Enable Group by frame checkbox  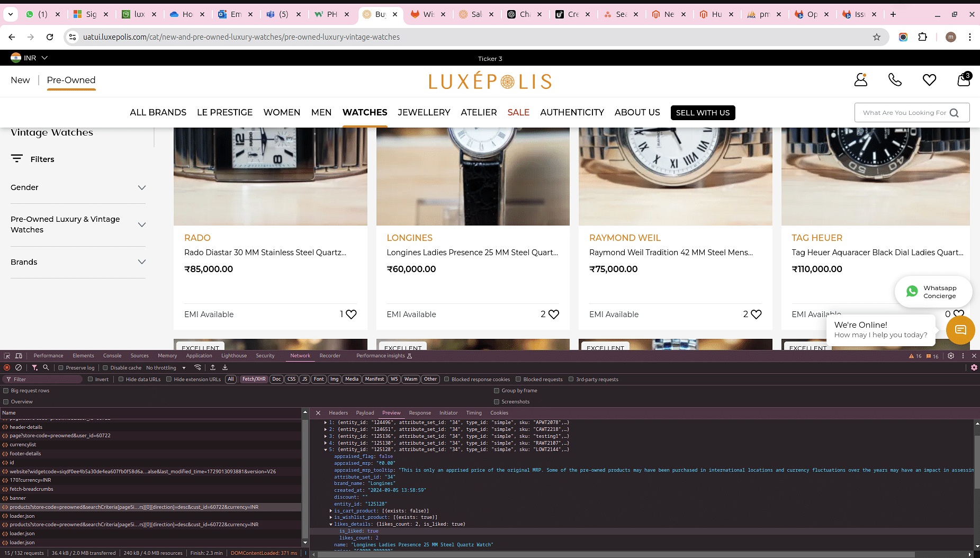point(497,391)
